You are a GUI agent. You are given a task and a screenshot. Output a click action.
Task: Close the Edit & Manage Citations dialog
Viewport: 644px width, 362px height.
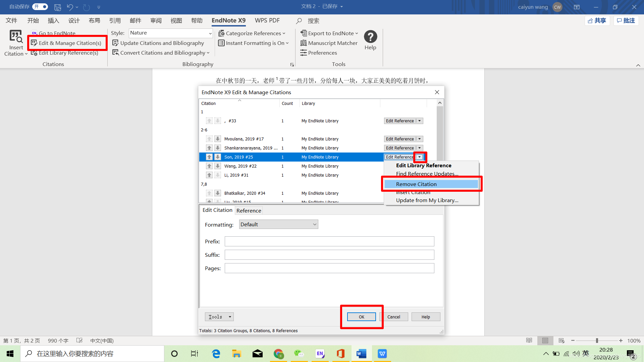point(437,92)
